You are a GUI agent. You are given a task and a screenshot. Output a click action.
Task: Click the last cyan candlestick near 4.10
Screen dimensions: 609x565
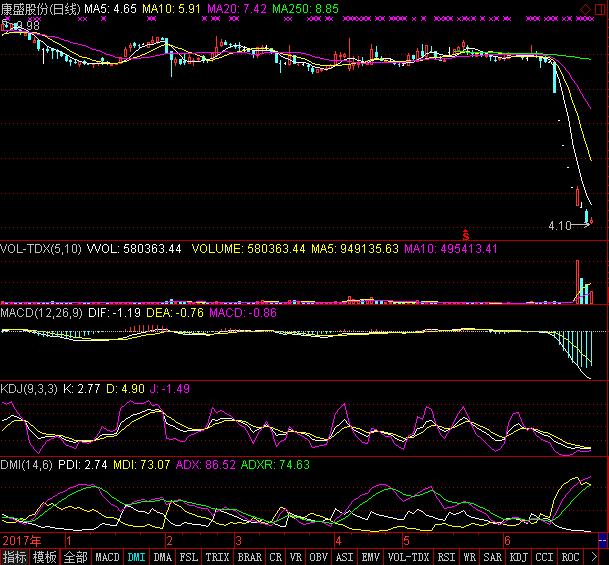click(586, 216)
